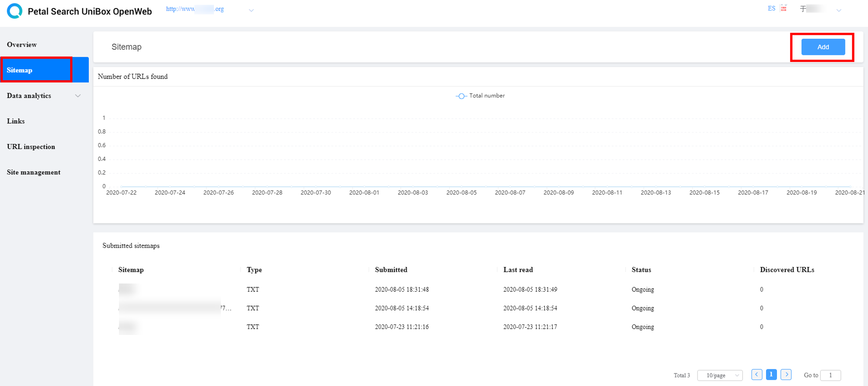
Task: Click the Type column header
Action: pyautogui.click(x=254, y=270)
